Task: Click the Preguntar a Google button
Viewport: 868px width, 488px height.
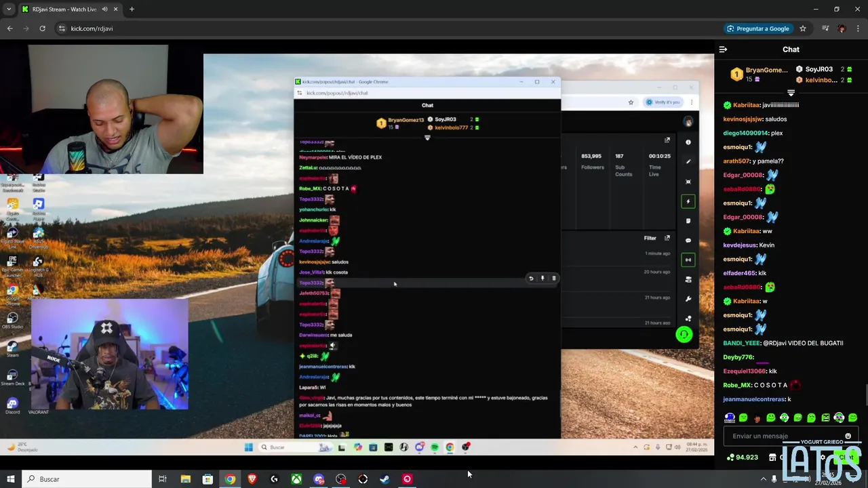Action: point(758,28)
